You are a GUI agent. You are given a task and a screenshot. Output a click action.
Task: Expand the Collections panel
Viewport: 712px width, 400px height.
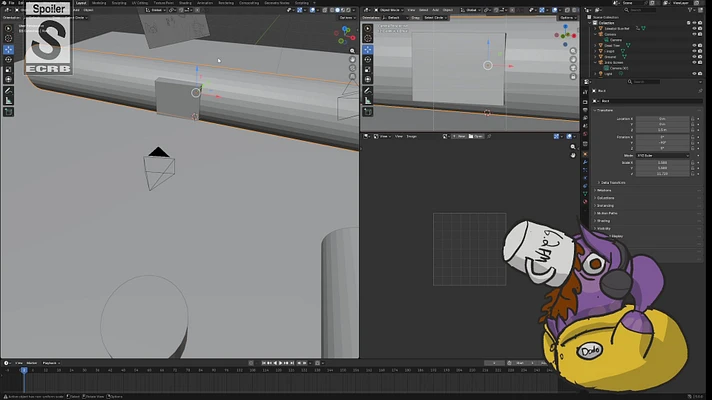pyautogui.click(x=604, y=198)
